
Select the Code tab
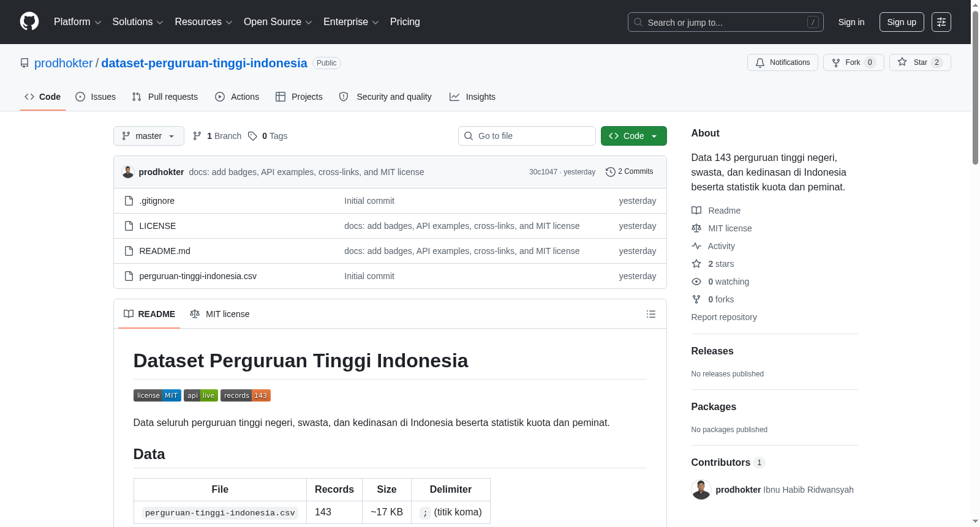[42, 97]
